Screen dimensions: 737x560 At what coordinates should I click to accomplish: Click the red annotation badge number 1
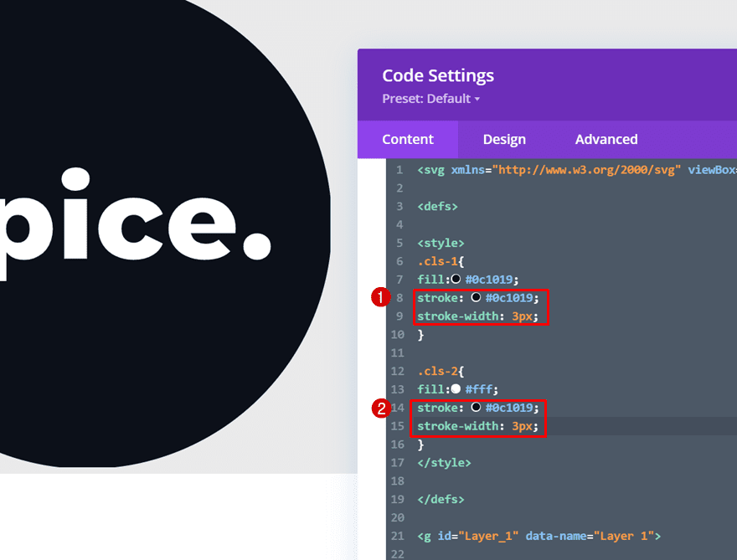pos(381,297)
